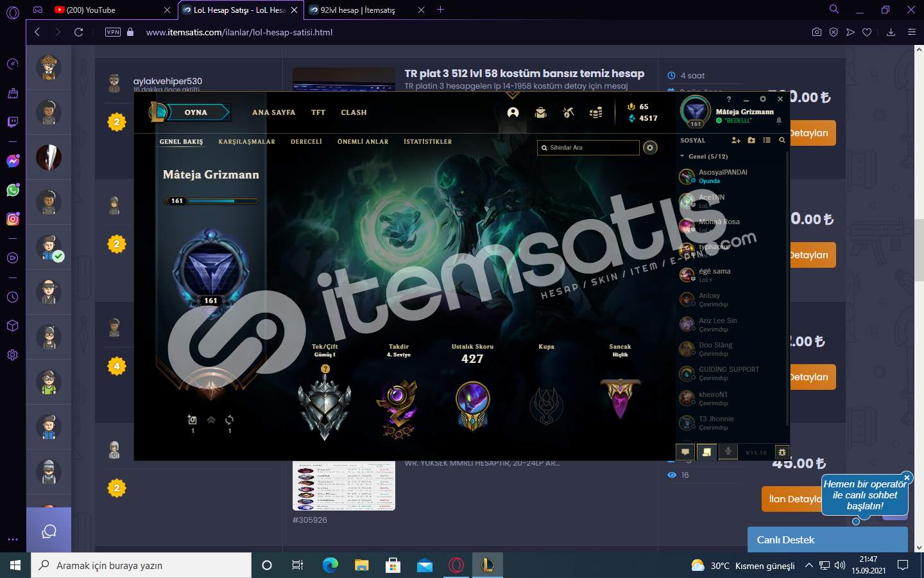This screenshot has width=924, height=578.
Task: Switch to the Dereceli tab
Action: tap(306, 141)
